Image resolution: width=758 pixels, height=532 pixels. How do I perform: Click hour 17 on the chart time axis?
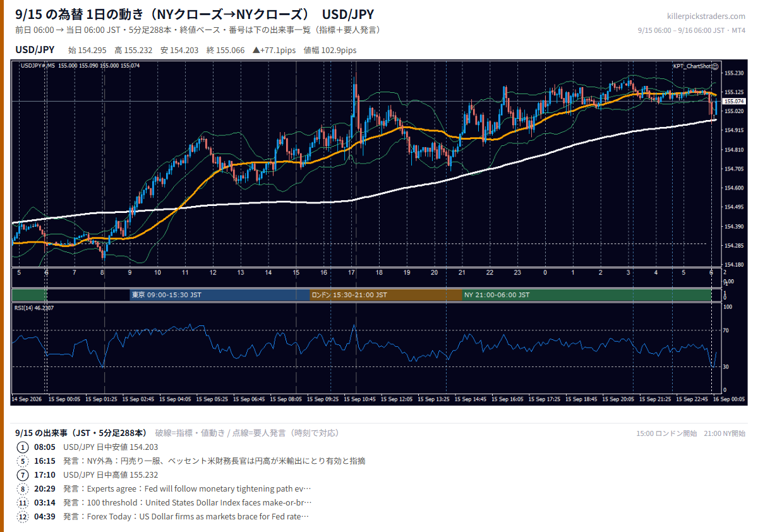coord(351,272)
